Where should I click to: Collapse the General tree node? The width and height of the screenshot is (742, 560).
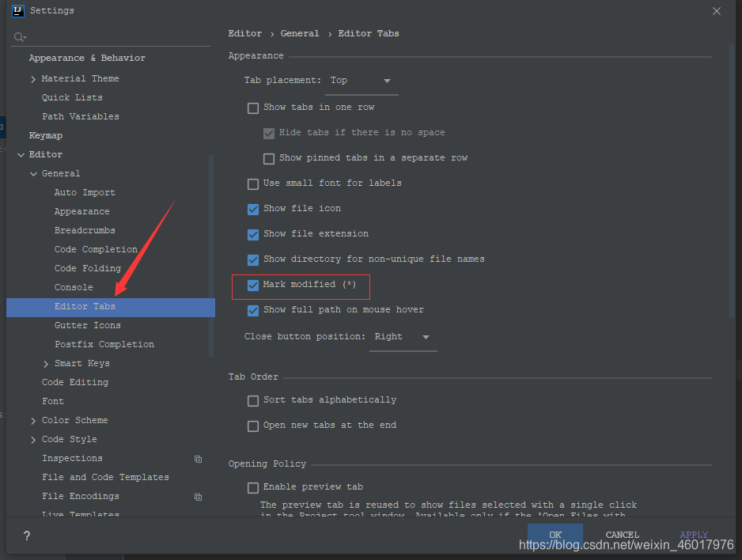33,173
